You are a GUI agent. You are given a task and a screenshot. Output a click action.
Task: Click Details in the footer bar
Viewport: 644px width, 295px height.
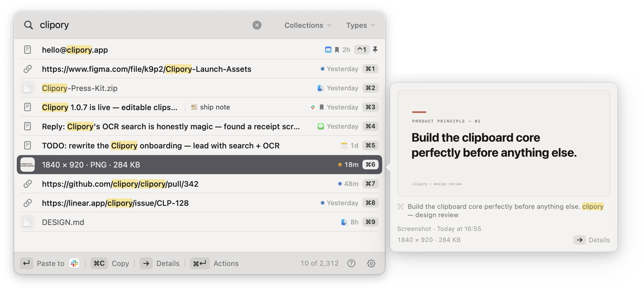click(x=160, y=263)
